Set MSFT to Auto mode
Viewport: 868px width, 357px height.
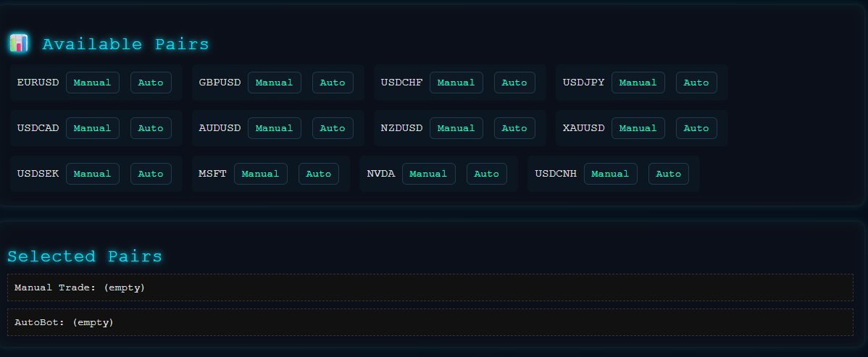click(319, 174)
